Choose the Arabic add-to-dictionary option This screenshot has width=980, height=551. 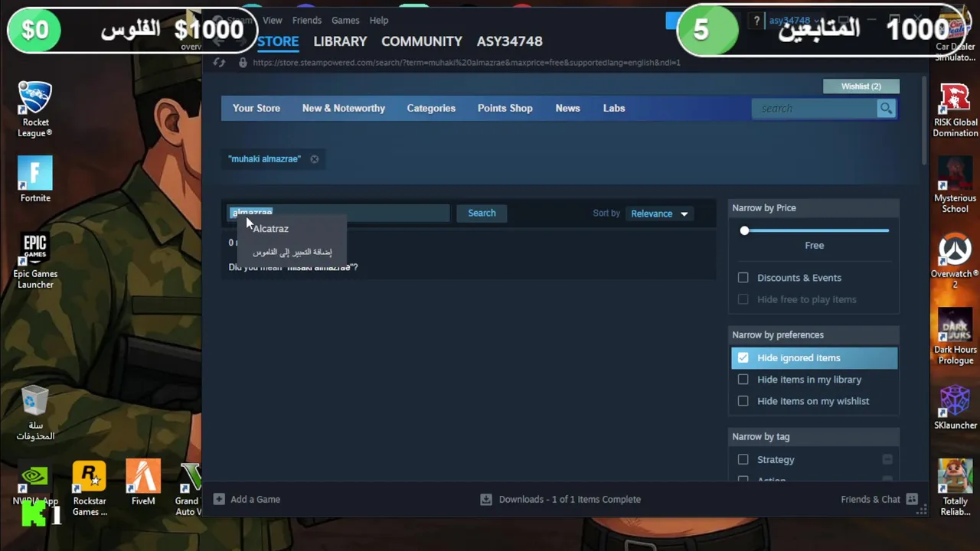tap(292, 252)
